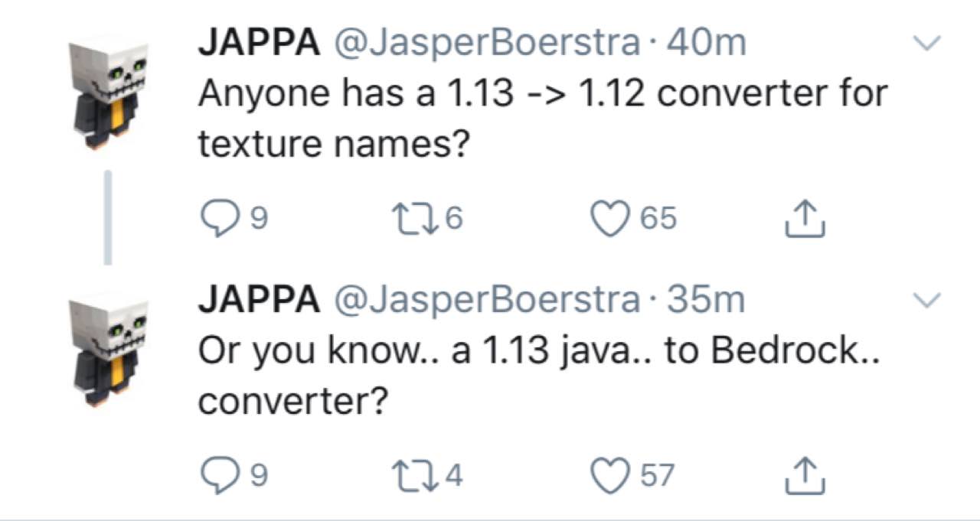Screen dimensions: 980x521
Task: Click the 35m timestamp
Action: [706, 300]
